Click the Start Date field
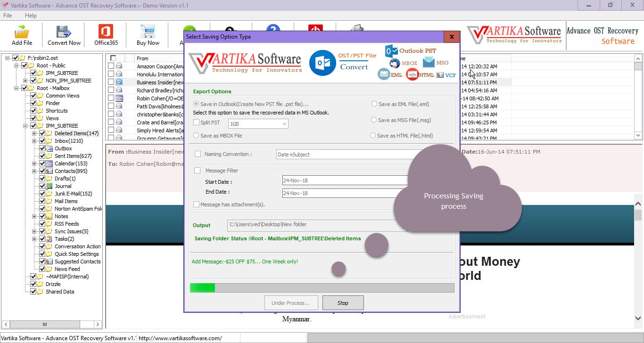Screen dimensions: 644x343 (x=345, y=180)
